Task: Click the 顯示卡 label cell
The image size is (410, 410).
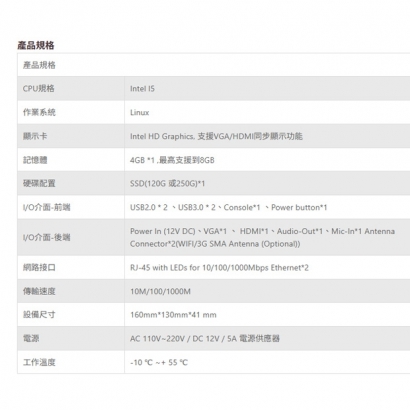Action: 71,136
